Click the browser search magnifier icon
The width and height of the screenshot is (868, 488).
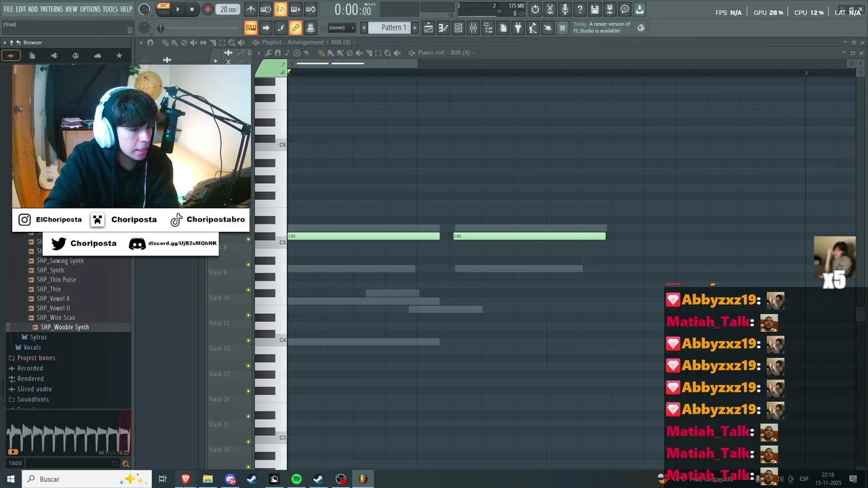click(125, 464)
